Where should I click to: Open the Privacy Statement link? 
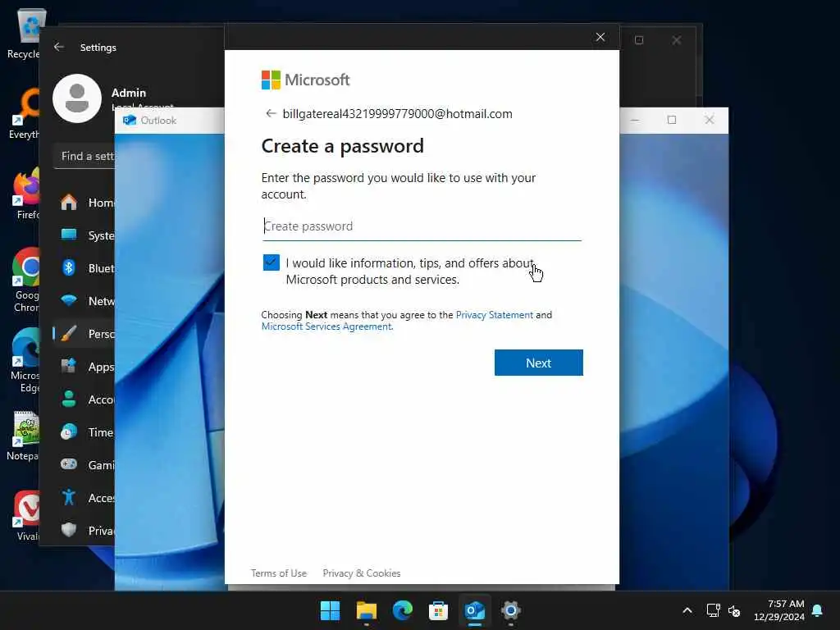[494, 315]
